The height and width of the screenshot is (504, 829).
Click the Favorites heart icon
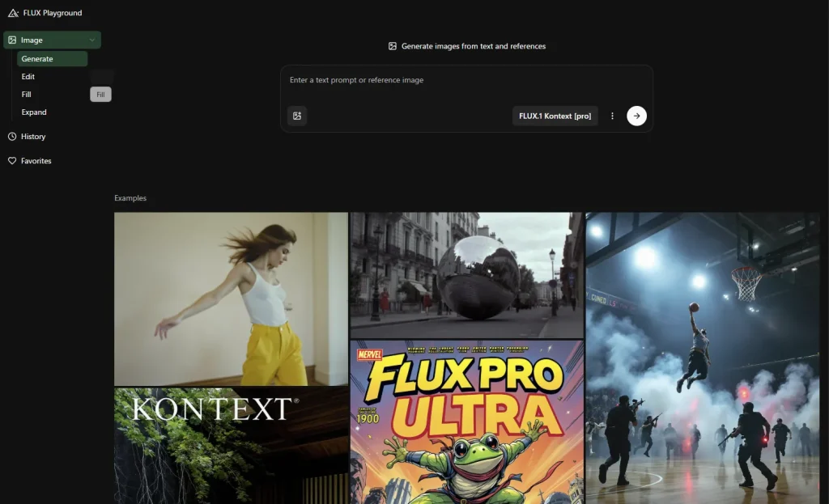click(x=12, y=161)
